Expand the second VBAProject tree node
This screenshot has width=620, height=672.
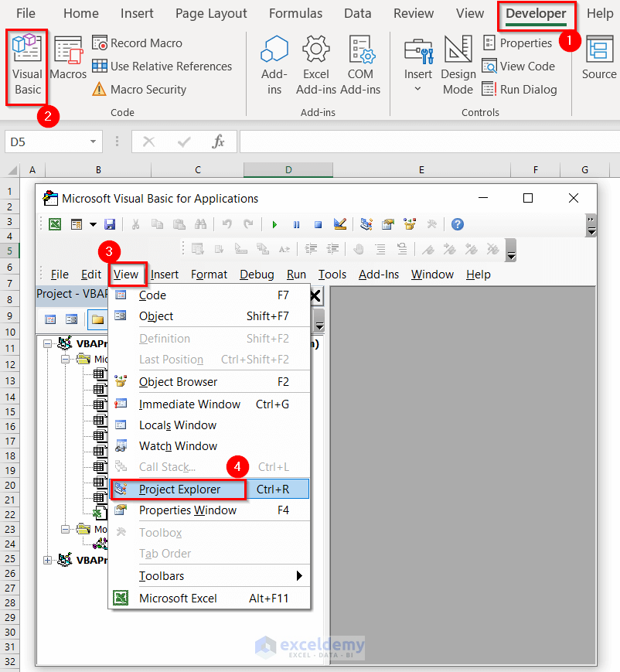[x=48, y=560]
